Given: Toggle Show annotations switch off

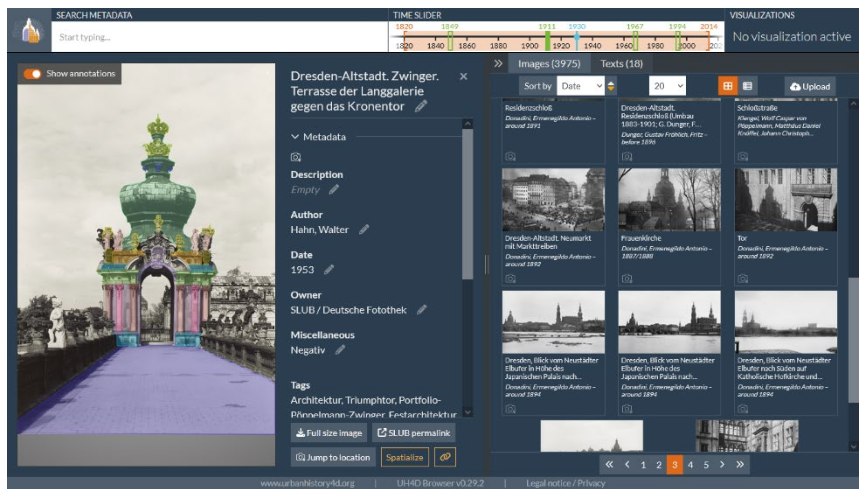Looking at the screenshot, I should (x=32, y=74).
